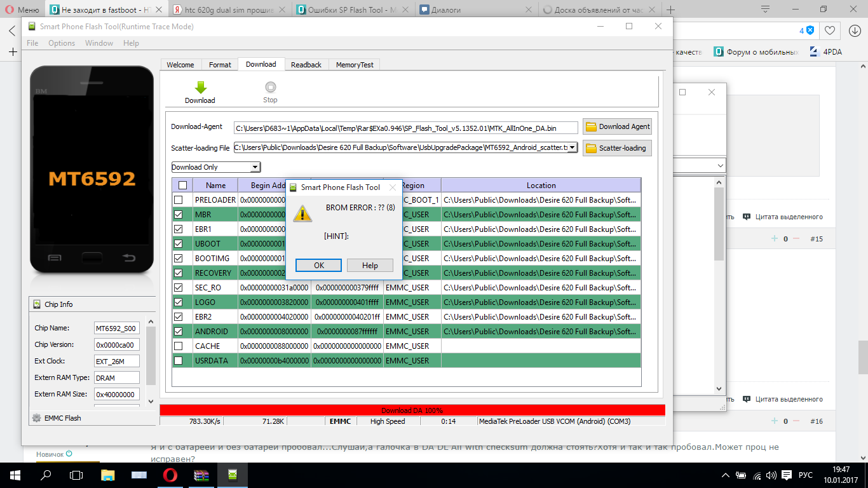
Task: Click the red Download DA progress bar
Action: coord(412,410)
